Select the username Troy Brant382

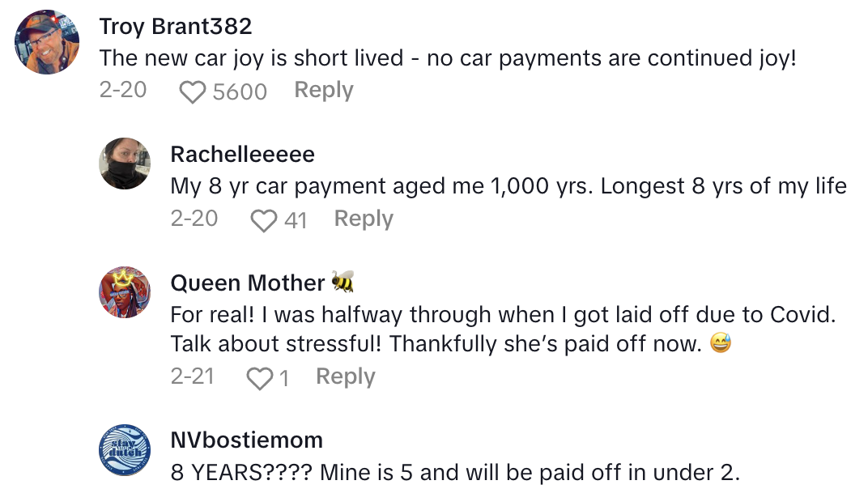click(x=175, y=25)
